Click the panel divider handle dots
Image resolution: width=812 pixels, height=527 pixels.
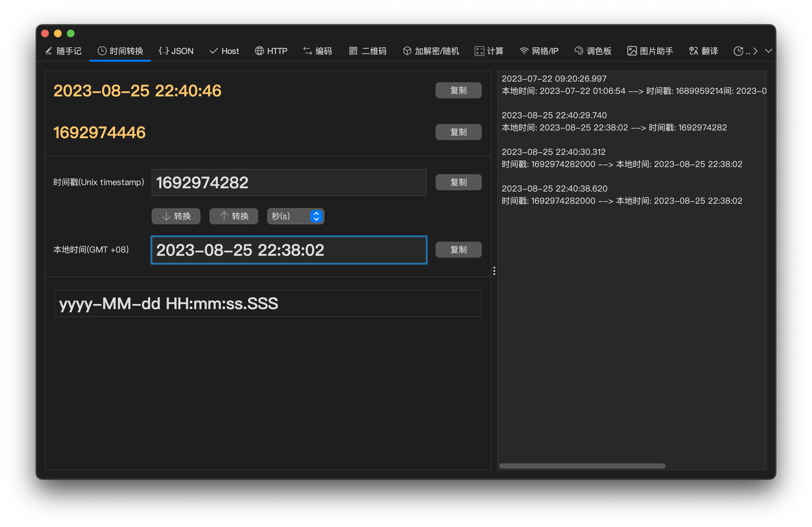(494, 271)
